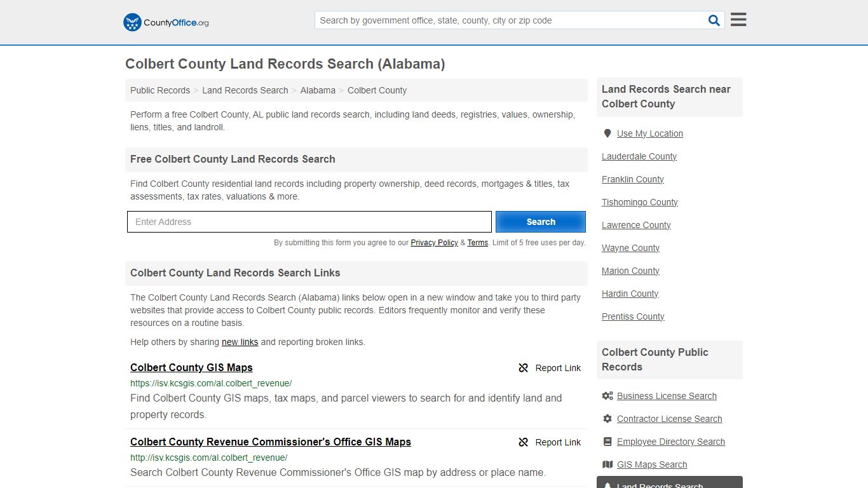Screen dimensions: 868x488
Task: Click the Free Colbert County Land Records Search heading
Action: coord(233,159)
